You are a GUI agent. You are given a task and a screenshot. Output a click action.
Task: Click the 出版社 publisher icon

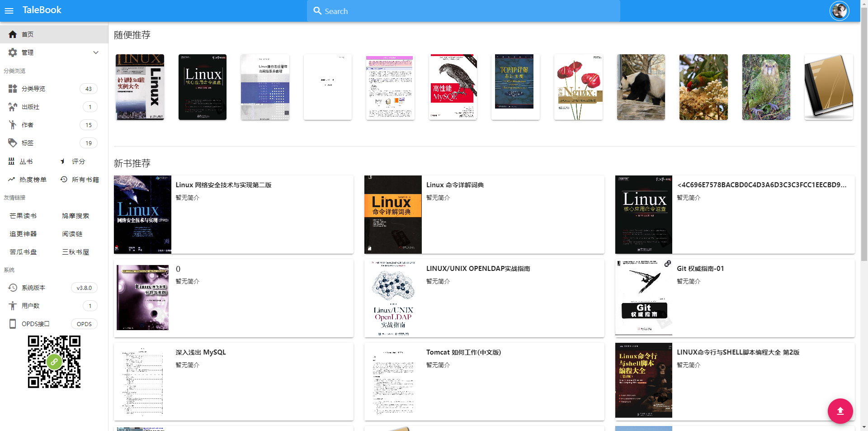[x=13, y=107]
